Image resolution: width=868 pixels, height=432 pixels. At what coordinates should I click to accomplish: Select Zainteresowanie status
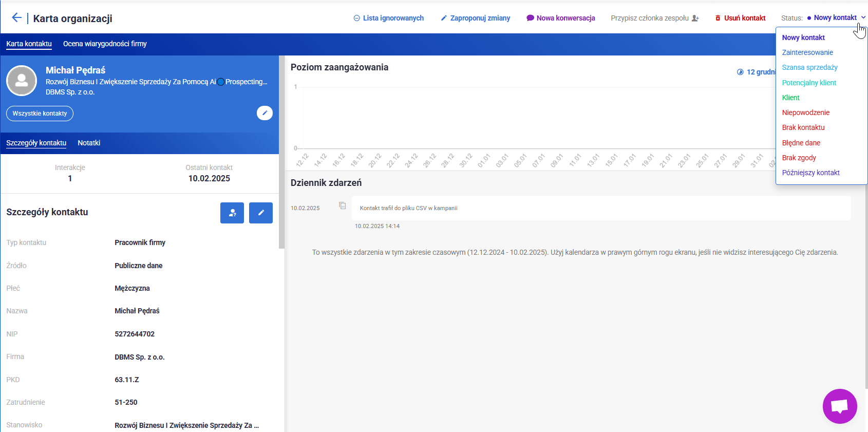(807, 52)
